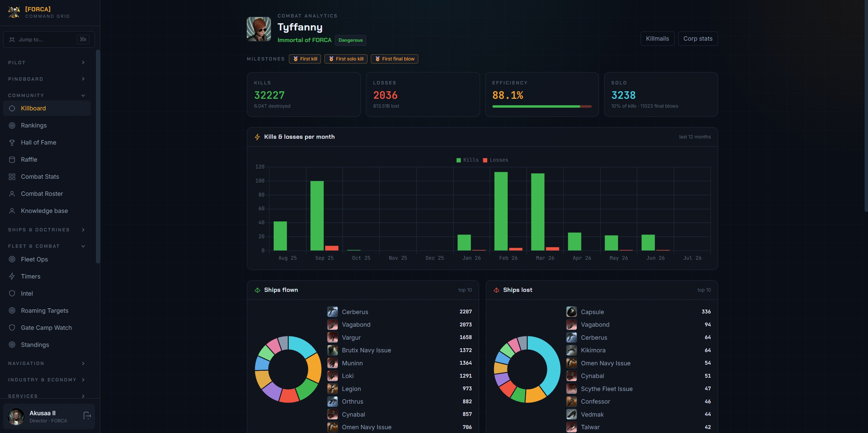Click the Standings icon in sidebar

[x=12, y=345]
